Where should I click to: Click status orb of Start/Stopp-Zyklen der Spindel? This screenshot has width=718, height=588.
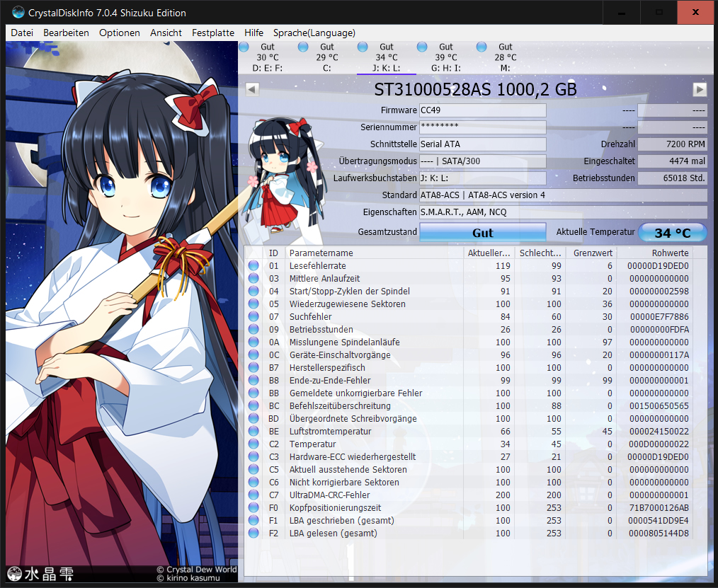[x=253, y=291]
